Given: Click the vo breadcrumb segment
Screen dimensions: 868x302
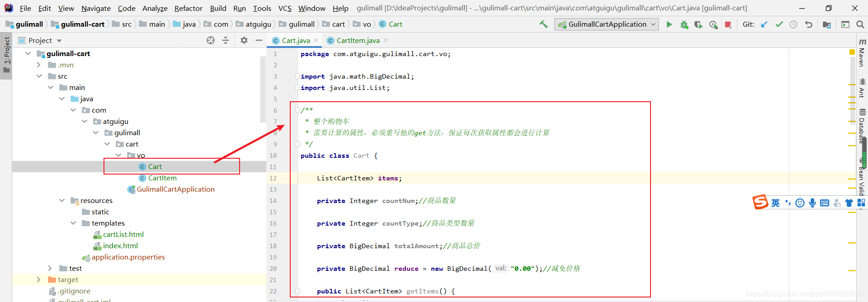Looking at the screenshot, I should (x=362, y=24).
